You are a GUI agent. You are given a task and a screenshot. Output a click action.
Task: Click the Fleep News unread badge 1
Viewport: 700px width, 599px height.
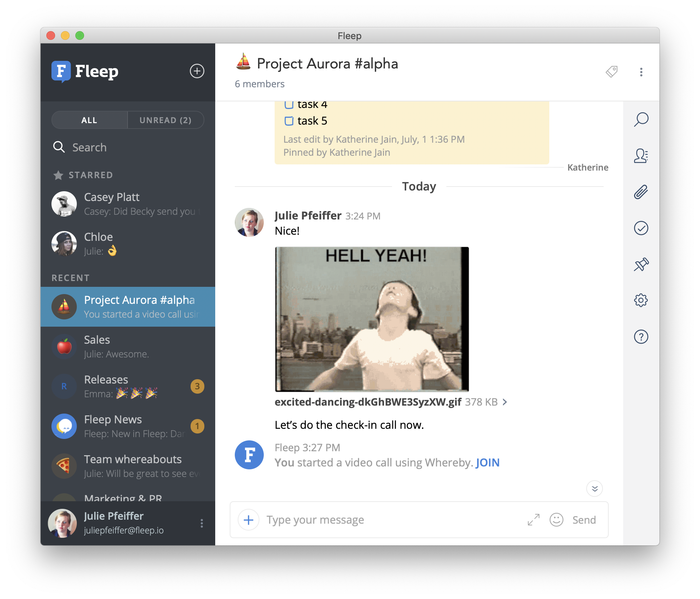[197, 426]
